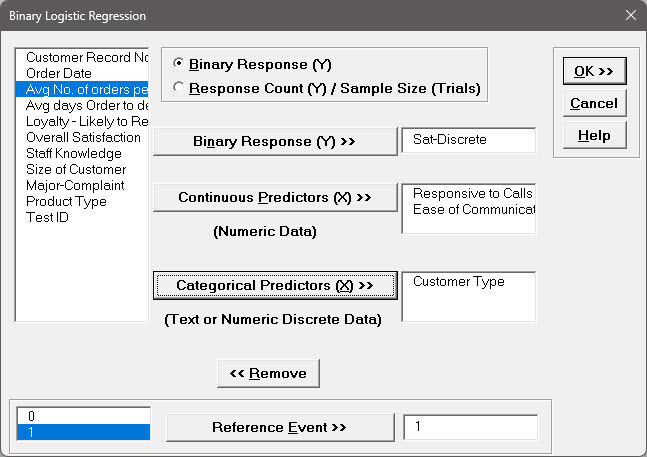Viewport: 647px width, 457px height.
Task: Choose Major-Complaint in variable list
Action: (75, 185)
